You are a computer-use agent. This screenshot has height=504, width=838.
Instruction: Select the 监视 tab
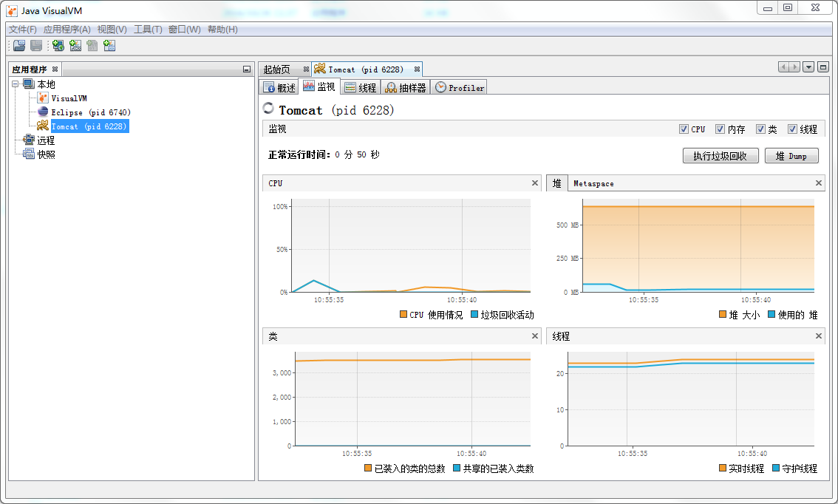pyautogui.click(x=319, y=86)
